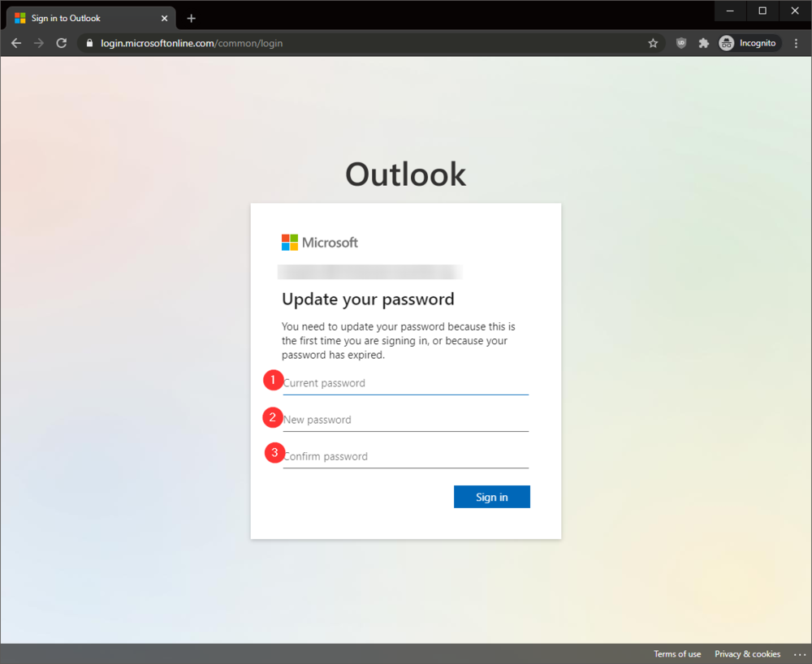Bookmark this page with the star icon
Image resolution: width=812 pixels, height=664 pixels.
(653, 43)
